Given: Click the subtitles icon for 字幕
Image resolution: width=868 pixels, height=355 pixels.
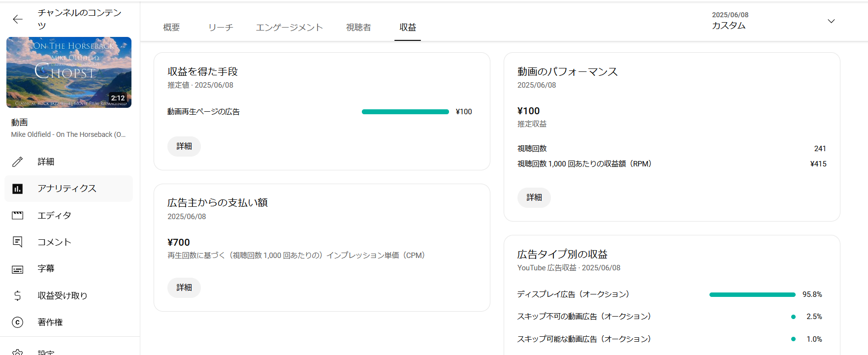Looking at the screenshot, I should (18, 269).
